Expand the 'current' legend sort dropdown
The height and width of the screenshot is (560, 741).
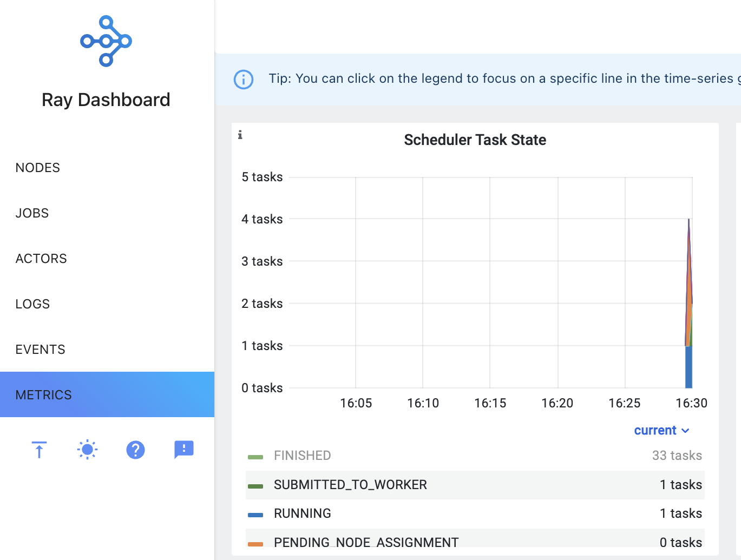(661, 431)
